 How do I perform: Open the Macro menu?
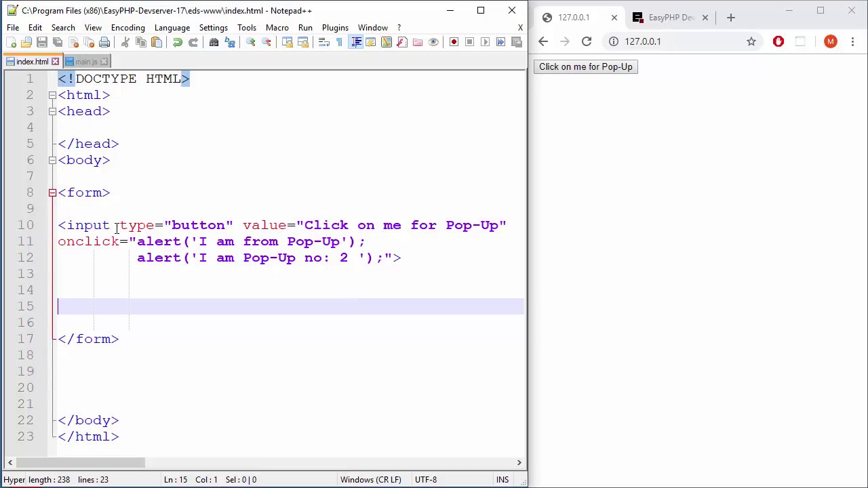[277, 28]
